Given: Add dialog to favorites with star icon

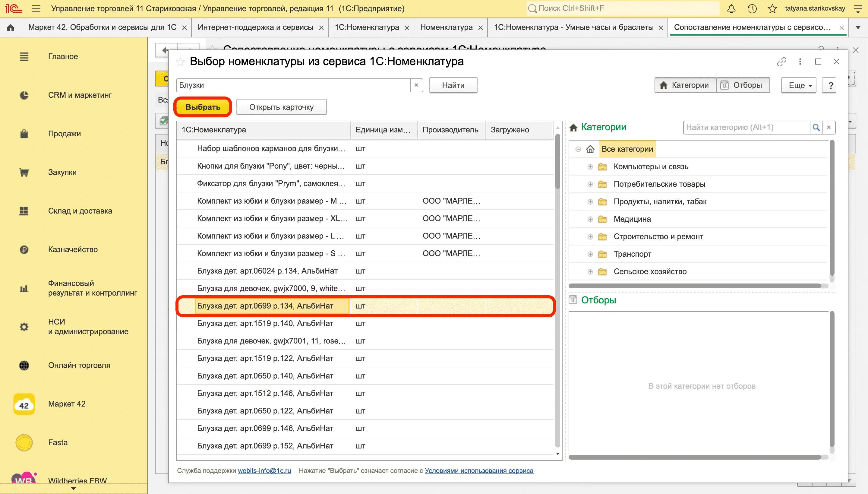Looking at the screenshot, I should point(180,62).
